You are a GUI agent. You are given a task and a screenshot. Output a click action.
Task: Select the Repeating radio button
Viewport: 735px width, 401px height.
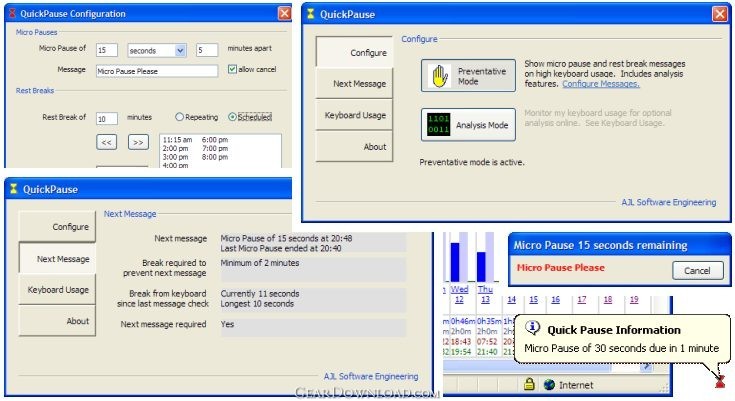tap(180, 117)
